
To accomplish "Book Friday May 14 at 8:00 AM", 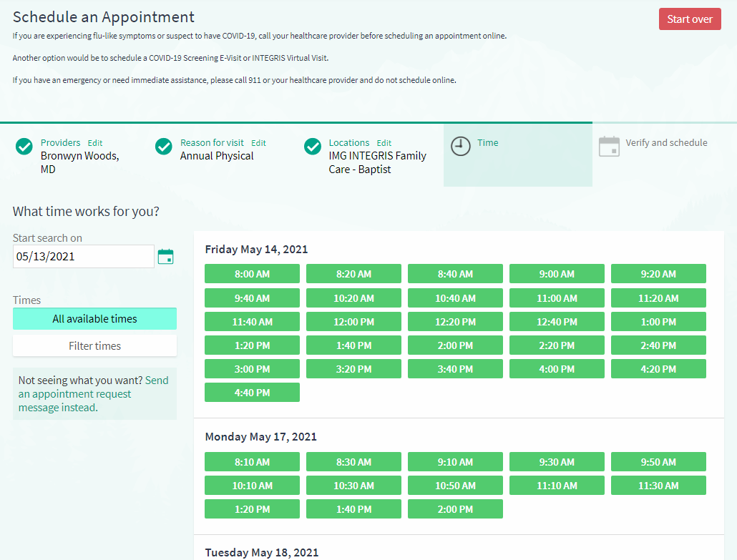I will (x=252, y=274).
